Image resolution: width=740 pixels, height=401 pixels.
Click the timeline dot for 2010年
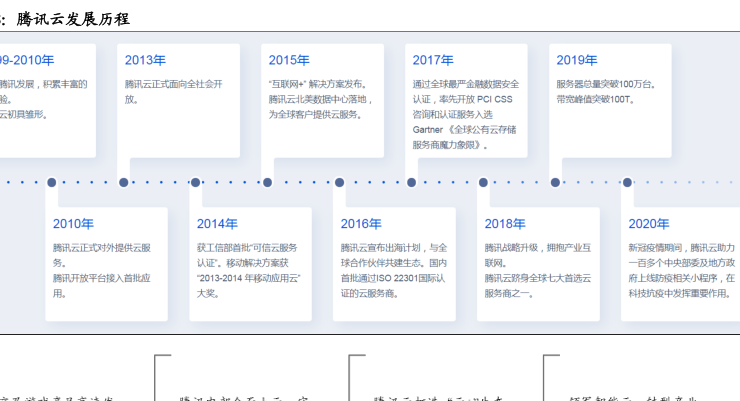51,182
